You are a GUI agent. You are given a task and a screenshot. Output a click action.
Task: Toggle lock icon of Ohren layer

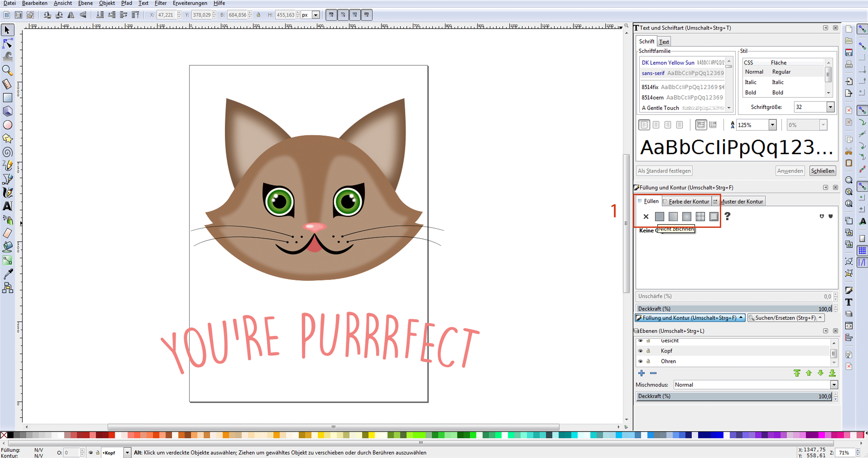(x=648, y=361)
